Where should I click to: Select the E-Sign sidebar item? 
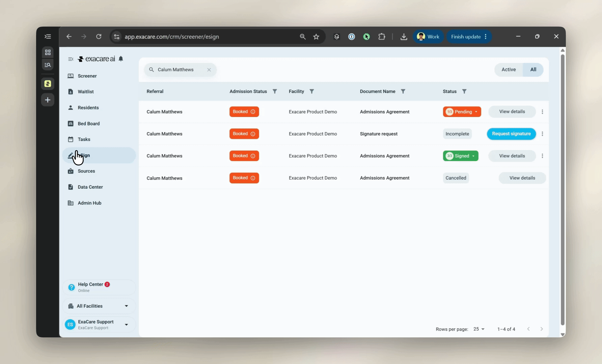[x=99, y=155]
